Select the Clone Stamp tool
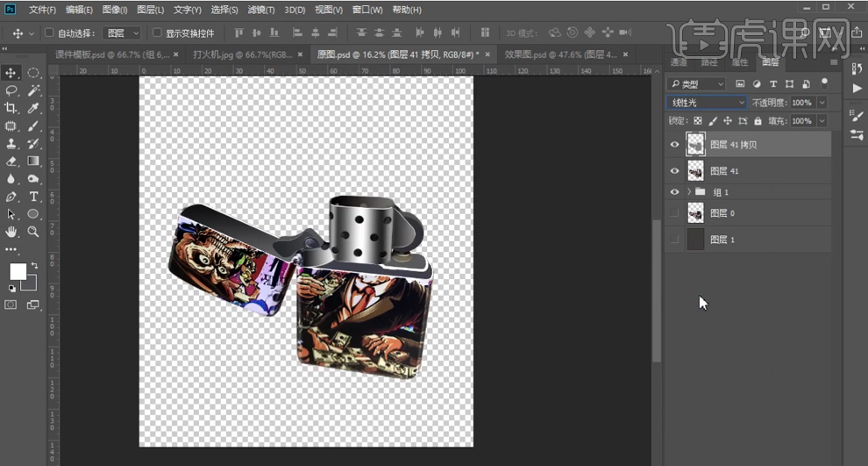The image size is (868, 466). coord(11,144)
